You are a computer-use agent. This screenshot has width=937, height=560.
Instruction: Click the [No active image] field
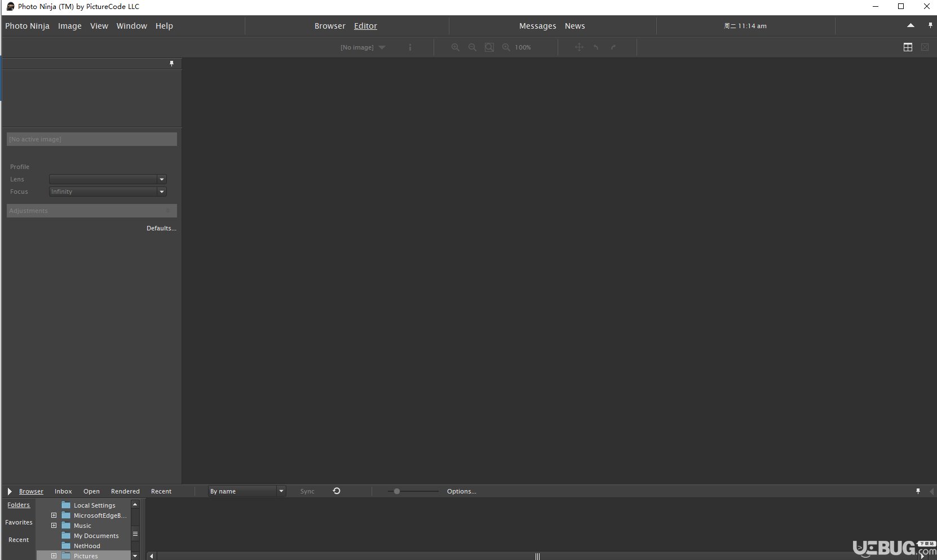click(92, 139)
